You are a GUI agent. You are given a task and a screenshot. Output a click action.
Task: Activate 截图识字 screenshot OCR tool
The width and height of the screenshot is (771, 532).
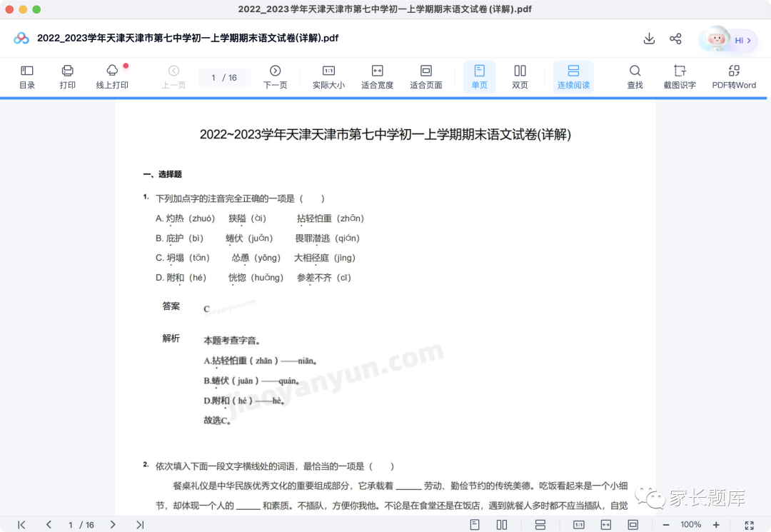coord(680,77)
